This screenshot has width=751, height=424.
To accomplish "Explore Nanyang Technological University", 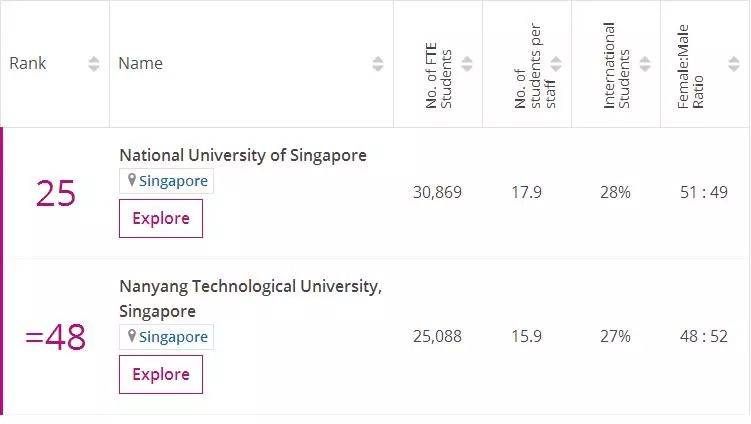I will [161, 374].
